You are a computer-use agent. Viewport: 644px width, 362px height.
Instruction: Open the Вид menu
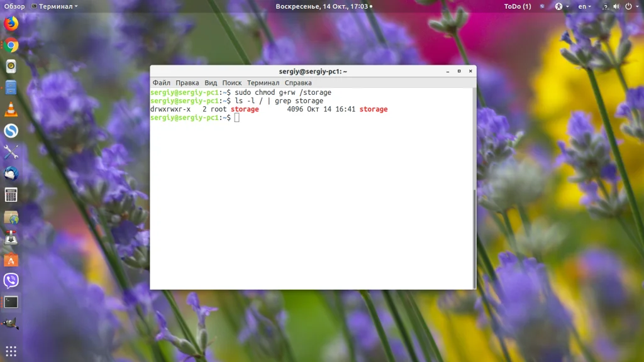[211, 82]
